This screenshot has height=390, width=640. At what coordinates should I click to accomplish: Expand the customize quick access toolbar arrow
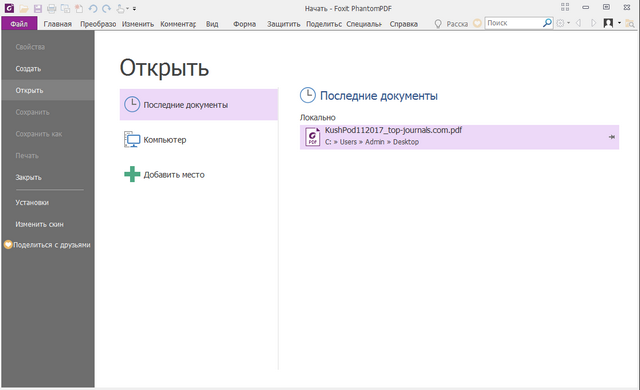point(134,9)
